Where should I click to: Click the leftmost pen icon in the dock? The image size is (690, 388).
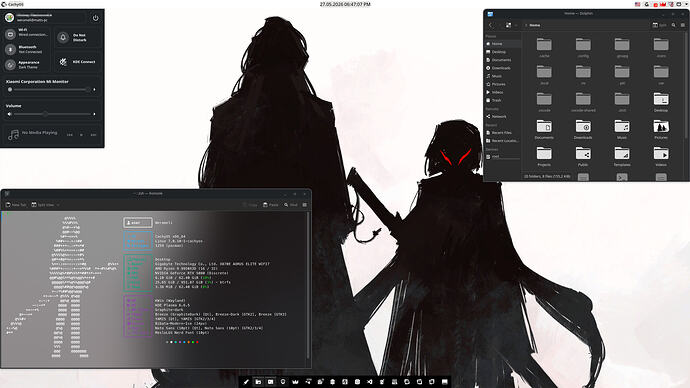point(246,382)
